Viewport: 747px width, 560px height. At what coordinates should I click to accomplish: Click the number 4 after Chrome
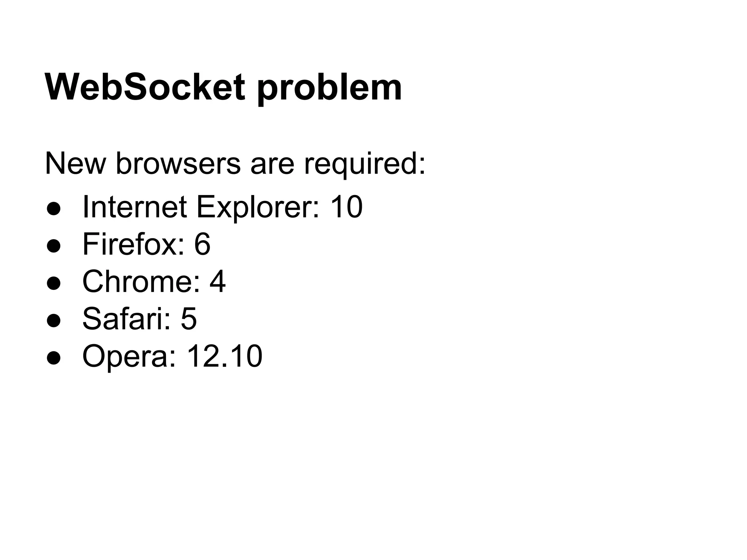(x=217, y=281)
